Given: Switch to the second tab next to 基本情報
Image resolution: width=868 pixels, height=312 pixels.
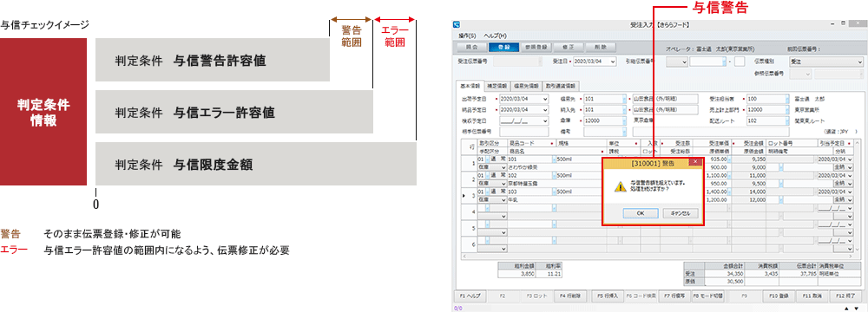Looking at the screenshot, I should coord(496,86).
